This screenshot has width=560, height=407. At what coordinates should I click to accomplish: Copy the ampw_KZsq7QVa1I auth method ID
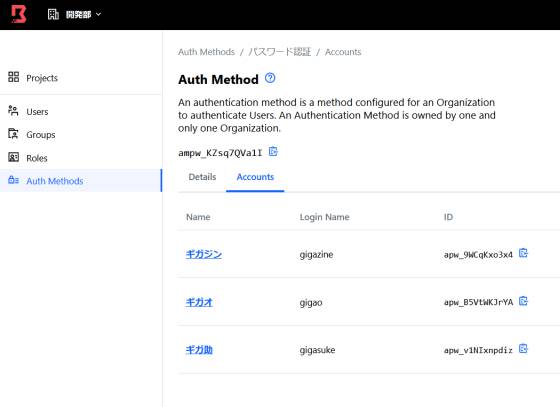coord(273,152)
